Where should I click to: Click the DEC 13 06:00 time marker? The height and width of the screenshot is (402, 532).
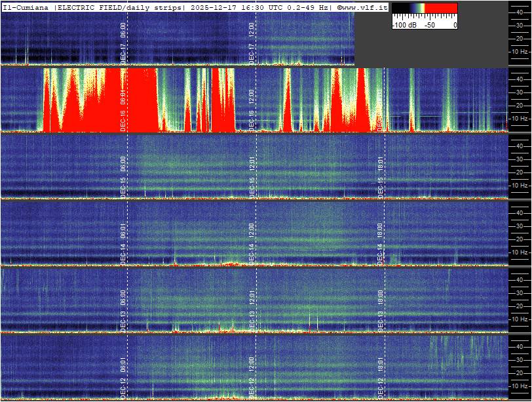click(x=123, y=311)
